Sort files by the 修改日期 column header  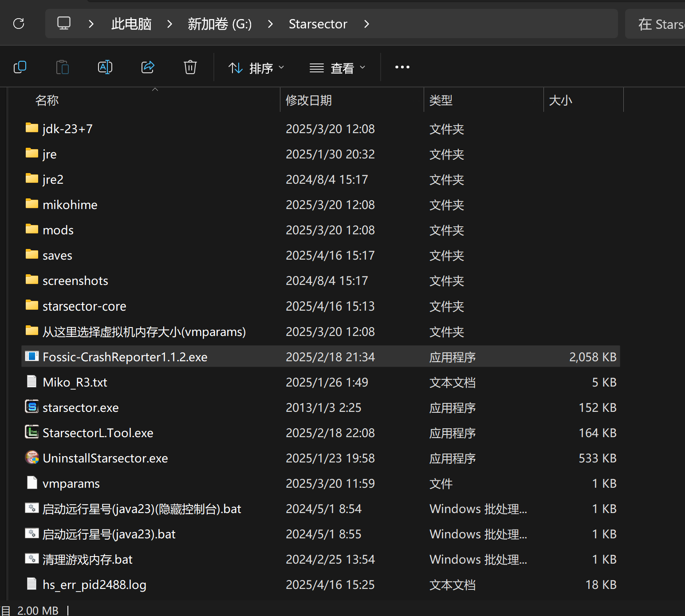(309, 100)
